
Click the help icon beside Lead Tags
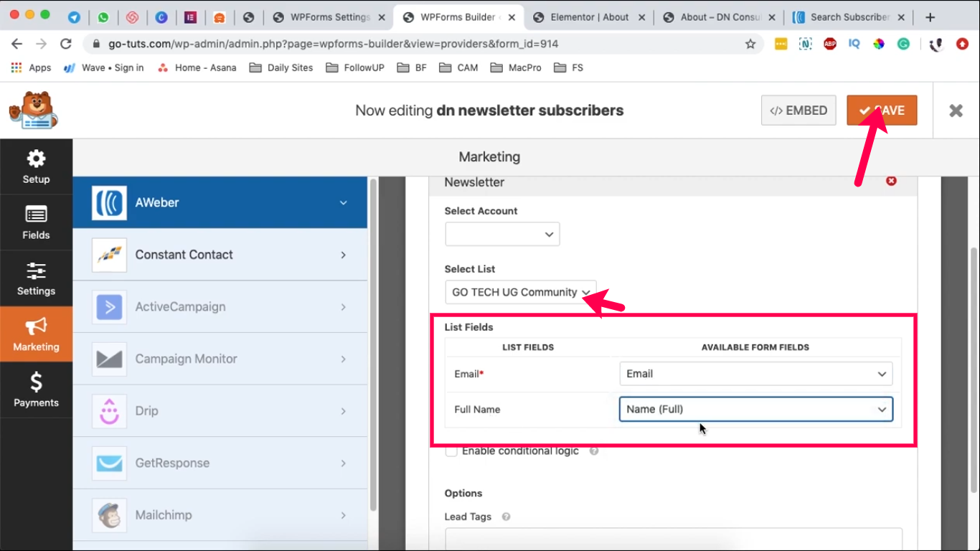click(506, 517)
